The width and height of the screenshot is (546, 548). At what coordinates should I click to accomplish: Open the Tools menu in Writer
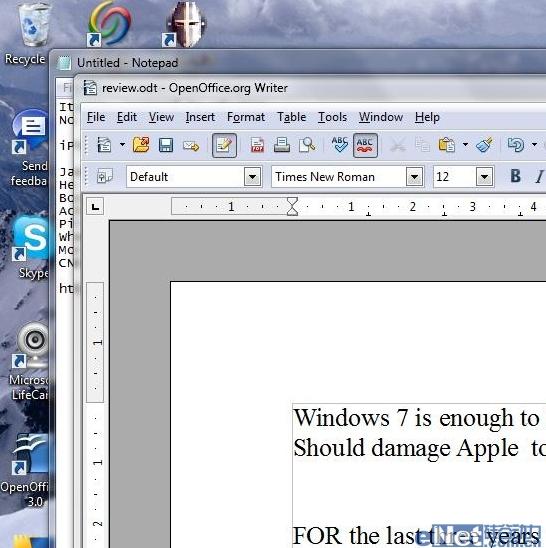click(x=332, y=117)
